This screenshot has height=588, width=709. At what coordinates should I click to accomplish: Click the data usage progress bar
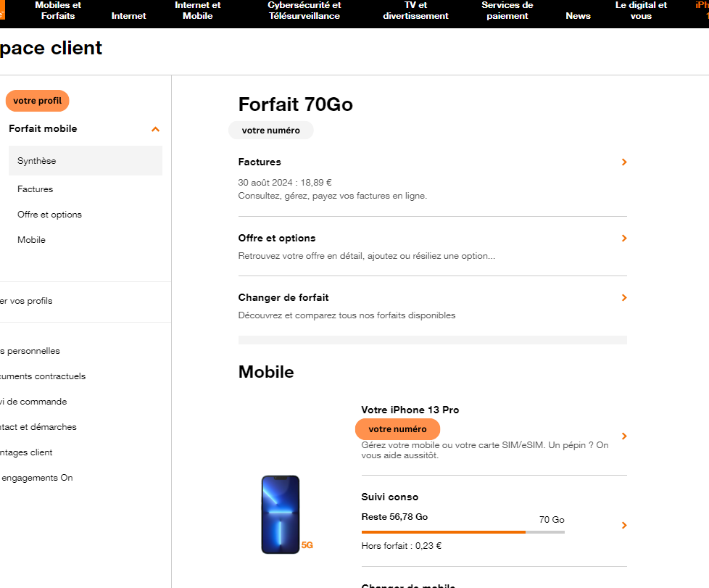463,532
